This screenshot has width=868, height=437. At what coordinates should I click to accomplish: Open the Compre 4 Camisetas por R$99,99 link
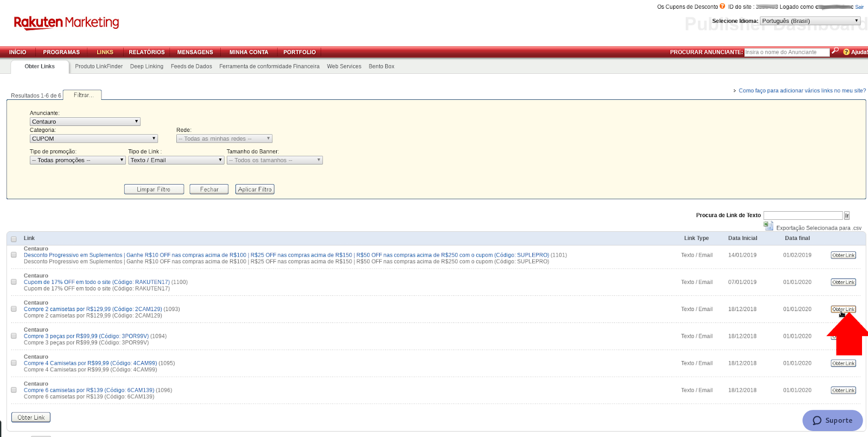click(x=91, y=363)
